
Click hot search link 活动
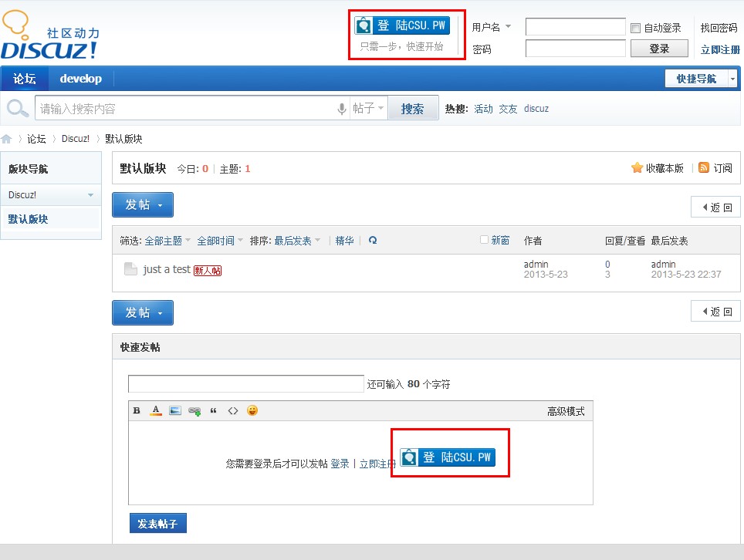(483, 109)
